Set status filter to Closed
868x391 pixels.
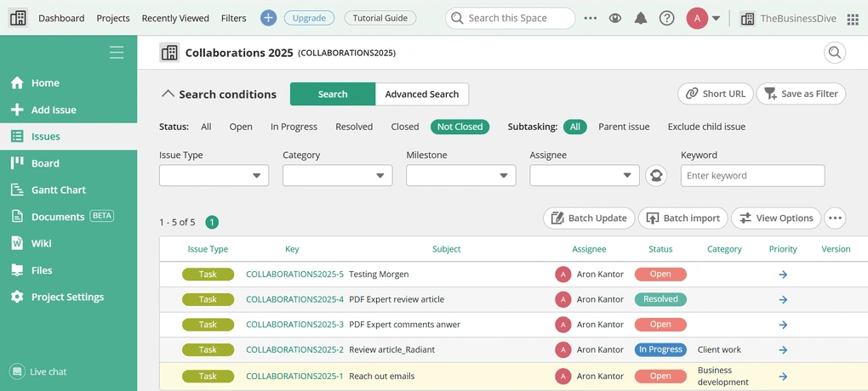[405, 127]
